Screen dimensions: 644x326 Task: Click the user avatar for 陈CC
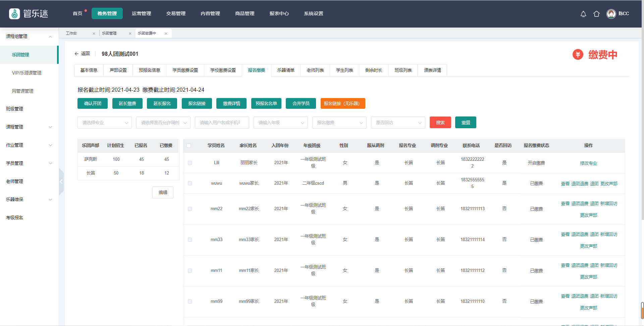611,14
